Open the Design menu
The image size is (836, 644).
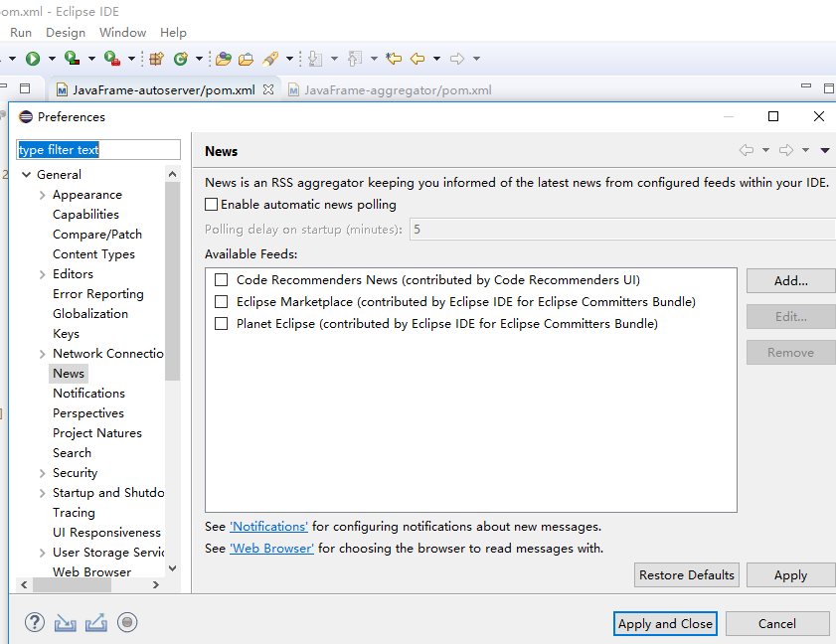[x=66, y=33]
